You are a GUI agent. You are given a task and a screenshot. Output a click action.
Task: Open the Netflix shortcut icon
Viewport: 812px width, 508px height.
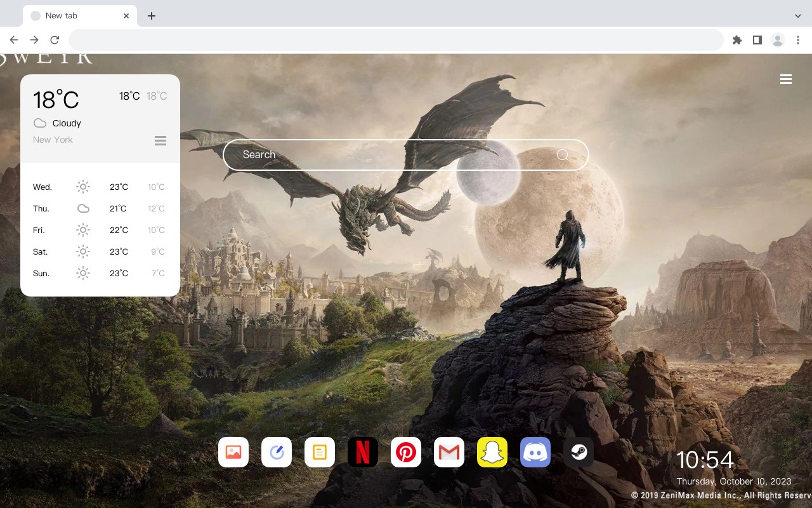(363, 452)
